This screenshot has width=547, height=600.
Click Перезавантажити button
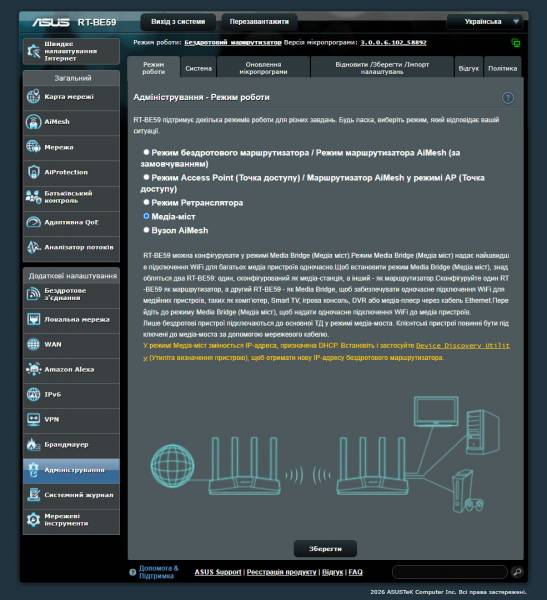click(x=259, y=22)
